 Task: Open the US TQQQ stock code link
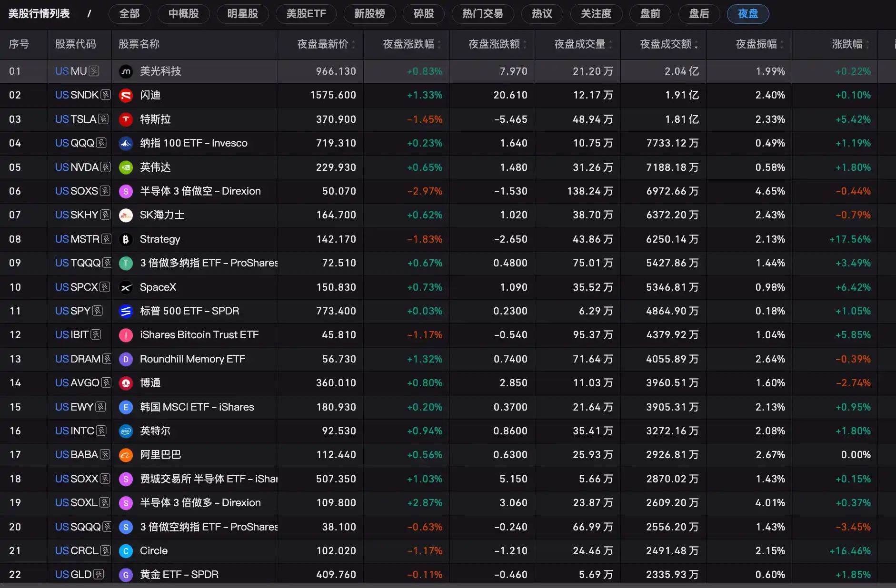point(78,263)
